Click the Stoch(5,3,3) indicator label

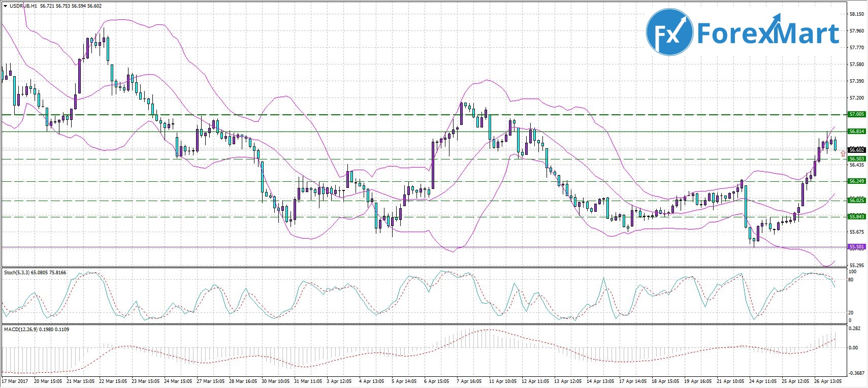pyautogui.click(x=17, y=273)
